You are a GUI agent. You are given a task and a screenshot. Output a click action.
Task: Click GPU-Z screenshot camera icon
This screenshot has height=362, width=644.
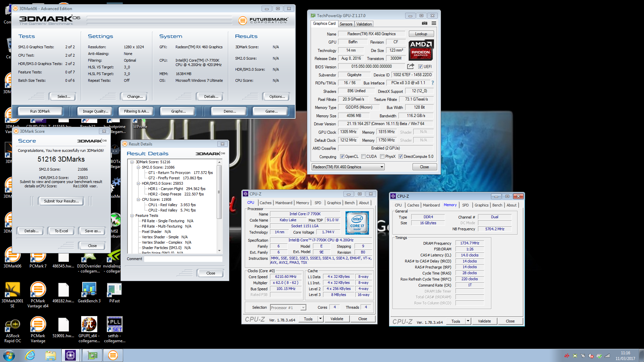[x=424, y=23]
